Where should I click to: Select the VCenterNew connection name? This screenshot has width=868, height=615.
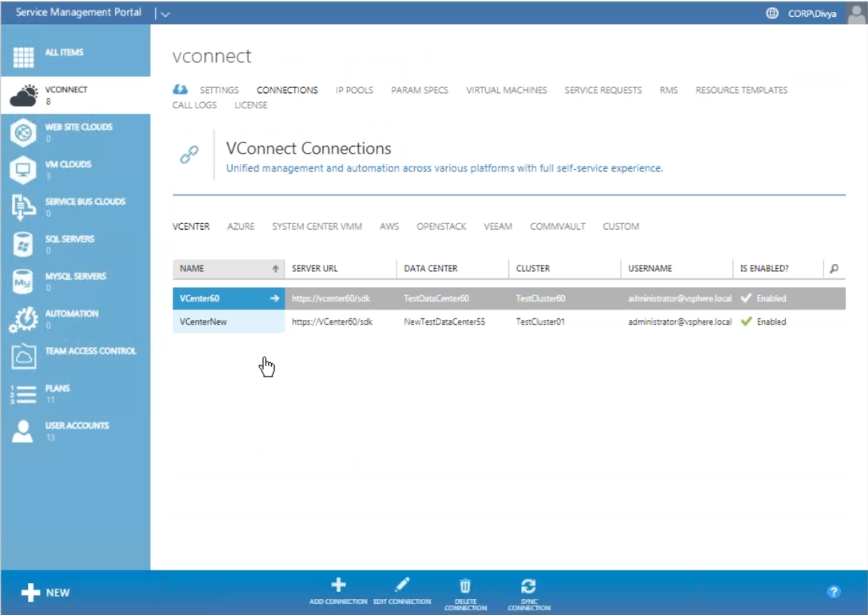(x=203, y=321)
